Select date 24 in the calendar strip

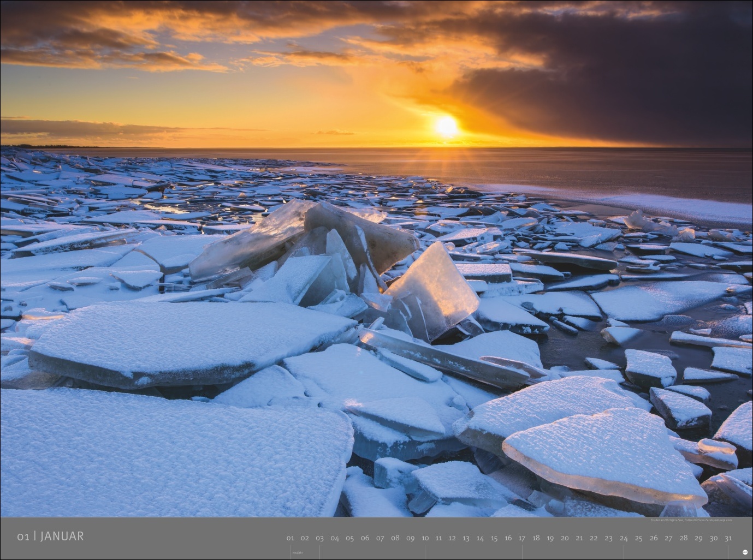coord(624,538)
